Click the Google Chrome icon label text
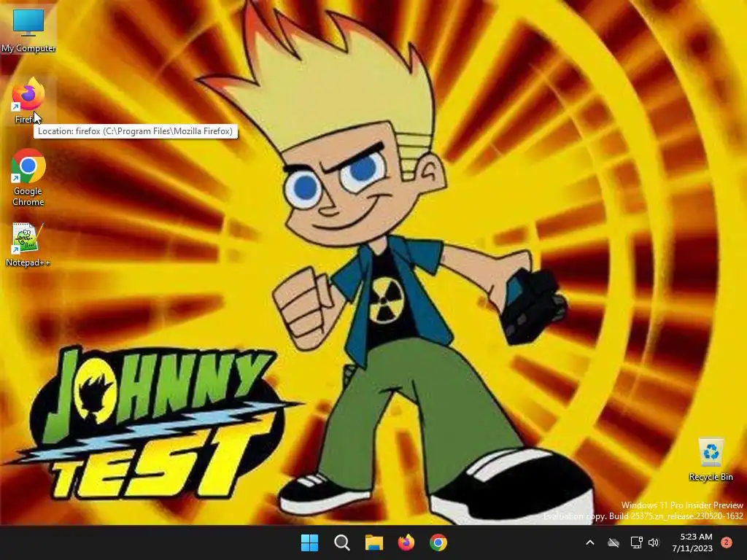Screen dimensions: 747x560 28,196
